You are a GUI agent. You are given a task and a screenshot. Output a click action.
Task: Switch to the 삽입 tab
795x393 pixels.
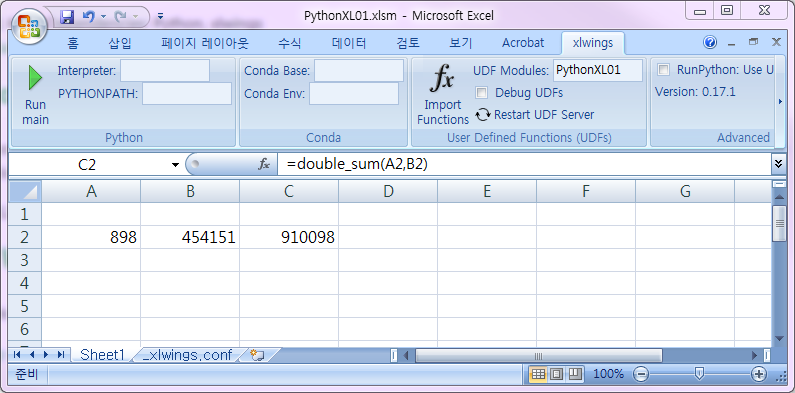coord(120,43)
